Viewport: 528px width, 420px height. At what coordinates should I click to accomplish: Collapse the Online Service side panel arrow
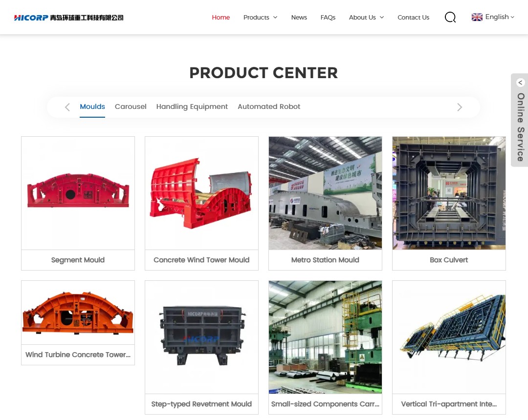coord(520,83)
